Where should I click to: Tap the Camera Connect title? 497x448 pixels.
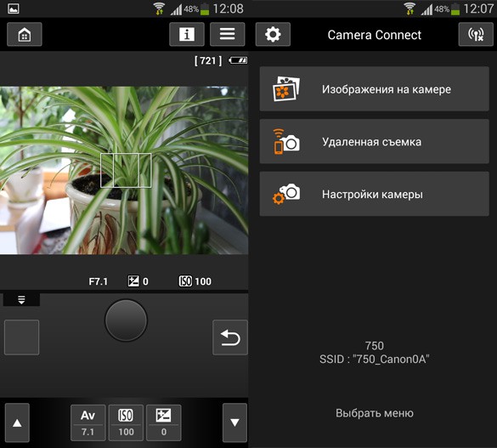(x=375, y=35)
